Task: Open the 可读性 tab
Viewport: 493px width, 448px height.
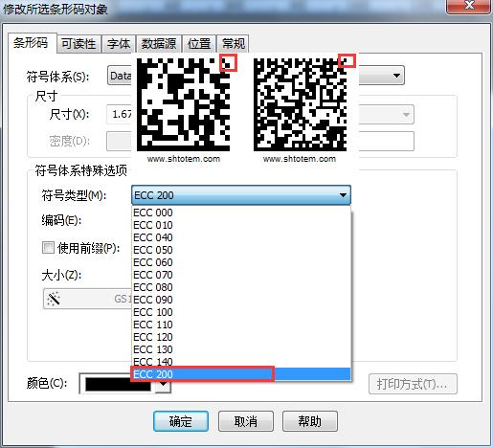Action: (x=78, y=44)
